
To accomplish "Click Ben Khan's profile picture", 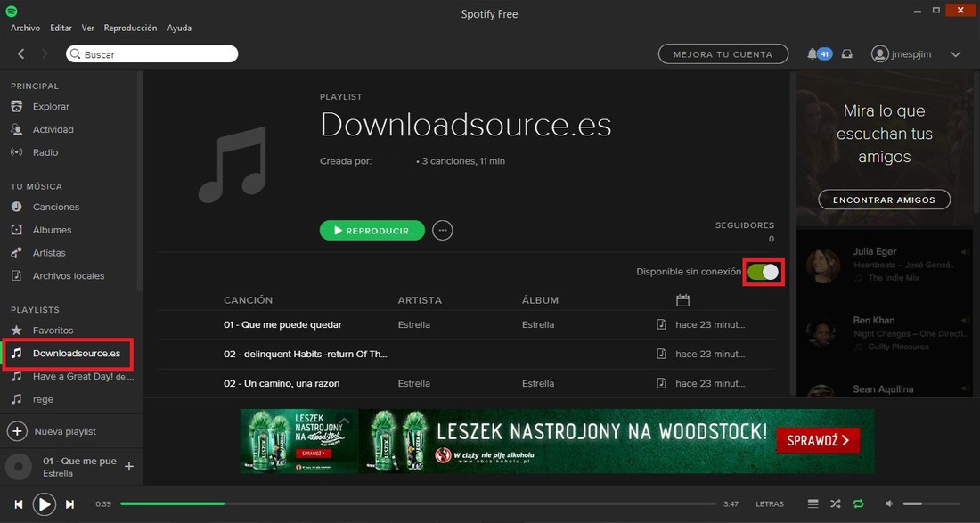I will 823,333.
